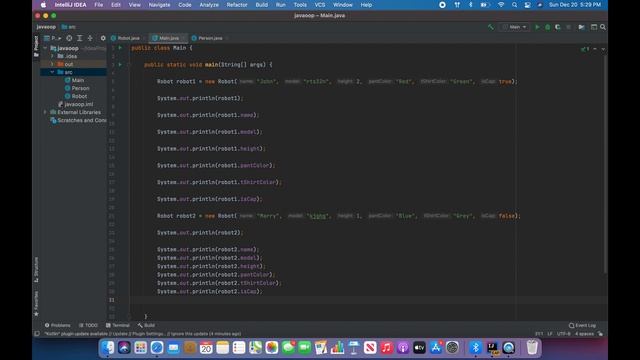Open the VCS menu
The height and width of the screenshot is (360, 640).
320,5
